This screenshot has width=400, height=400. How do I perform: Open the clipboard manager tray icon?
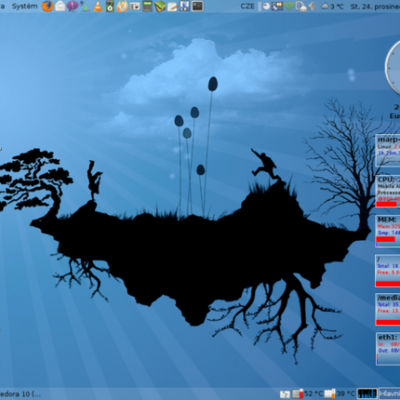click(301, 6)
